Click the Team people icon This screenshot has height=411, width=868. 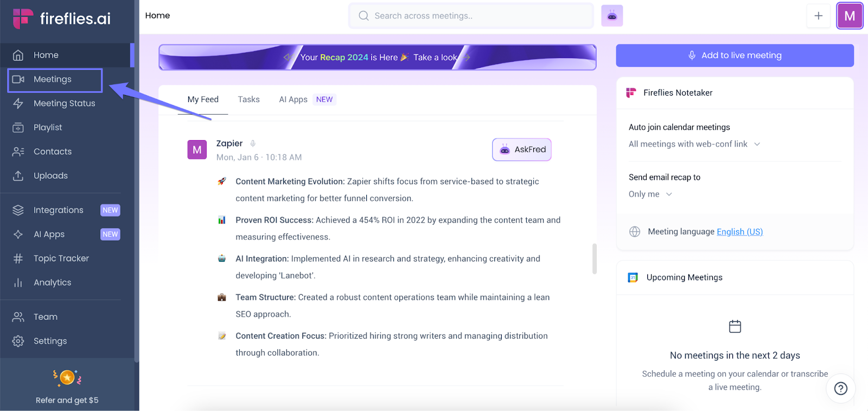[18, 317]
